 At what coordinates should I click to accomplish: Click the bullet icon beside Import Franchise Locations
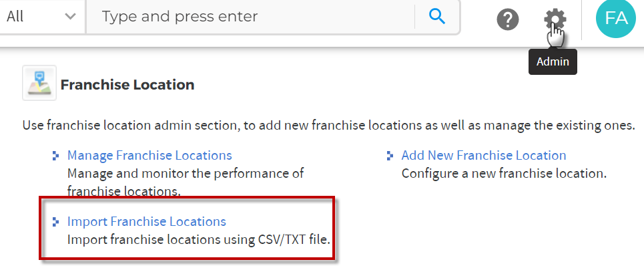click(x=56, y=222)
